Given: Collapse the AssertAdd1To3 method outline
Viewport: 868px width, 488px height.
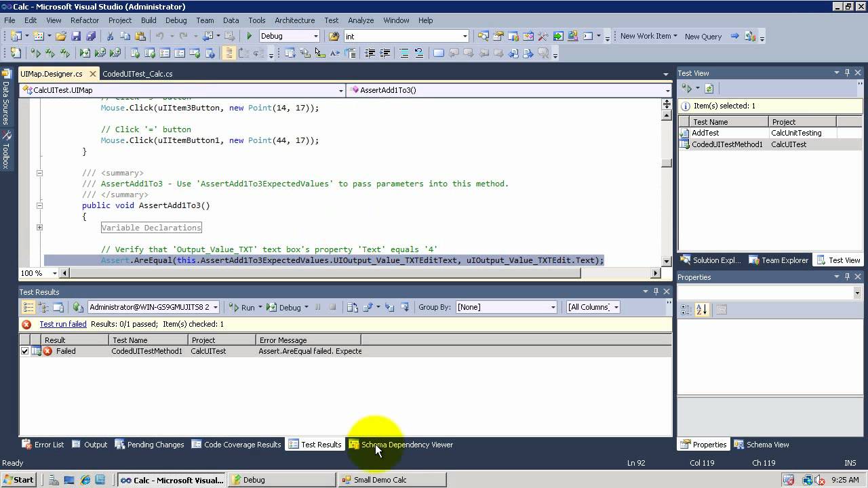Looking at the screenshot, I should pyautogui.click(x=39, y=205).
